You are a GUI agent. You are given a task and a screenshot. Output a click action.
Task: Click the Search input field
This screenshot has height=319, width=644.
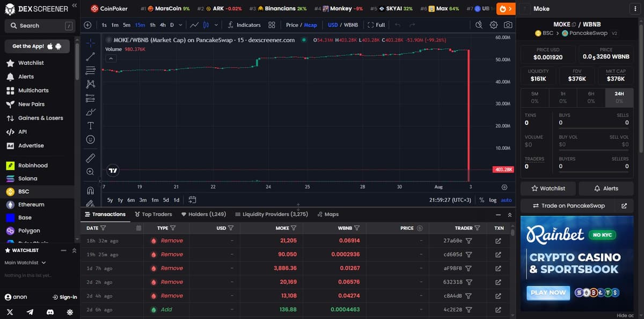click(x=39, y=26)
